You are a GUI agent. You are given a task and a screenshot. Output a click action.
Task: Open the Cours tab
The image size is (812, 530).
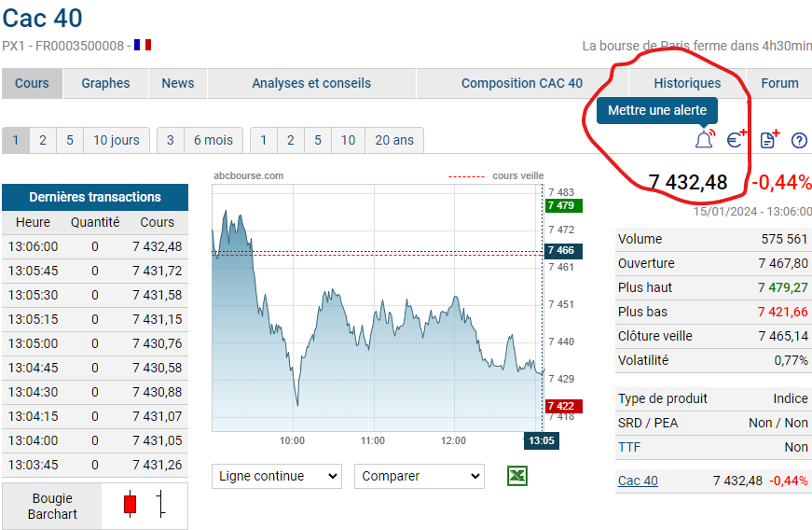[x=32, y=83]
